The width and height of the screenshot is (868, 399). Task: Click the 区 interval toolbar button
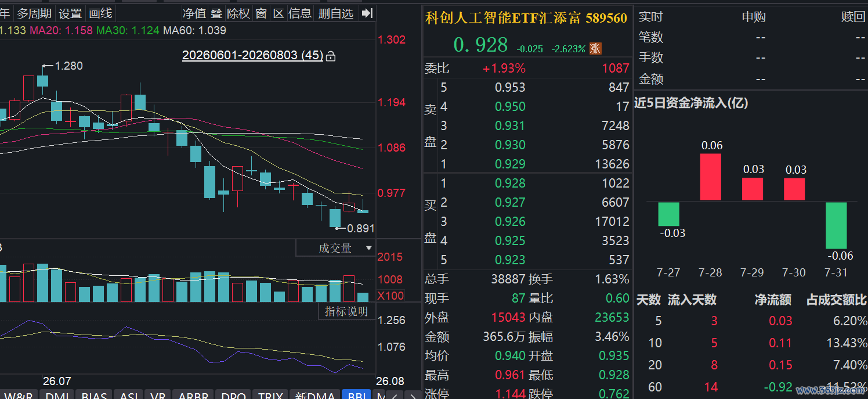coord(279,13)
